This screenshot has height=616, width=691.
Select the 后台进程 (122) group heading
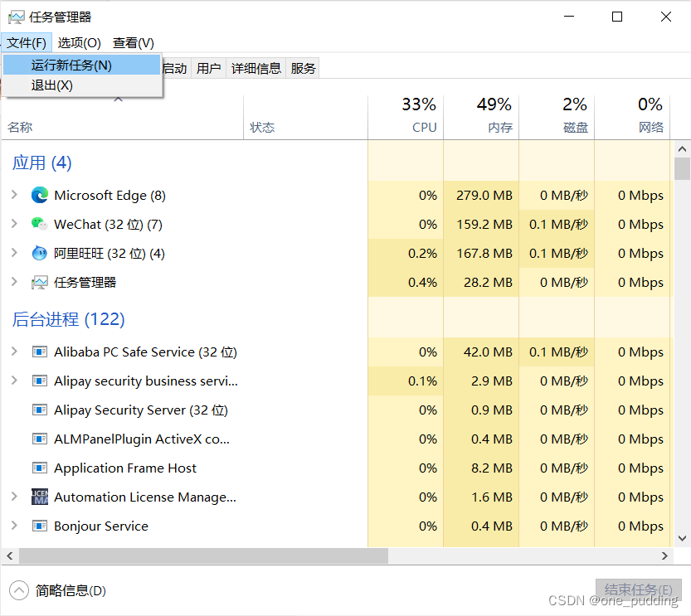tap(68, 319)
